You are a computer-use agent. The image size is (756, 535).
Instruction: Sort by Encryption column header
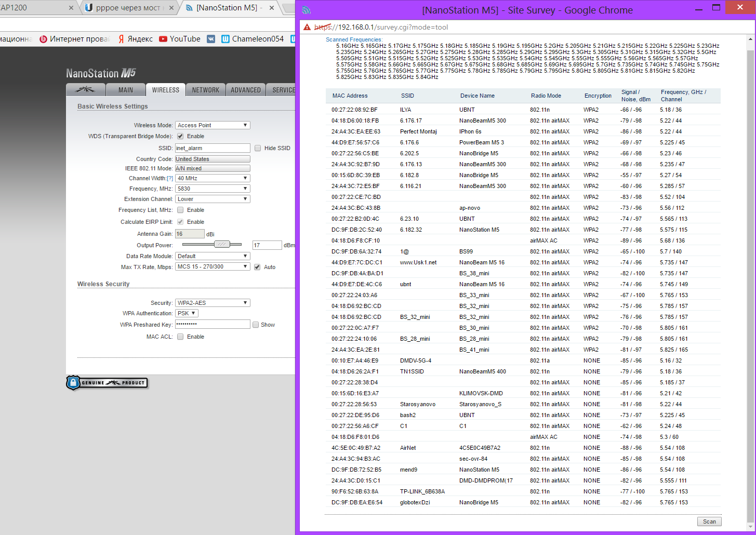pyautogui.click(x=598, y=96)
